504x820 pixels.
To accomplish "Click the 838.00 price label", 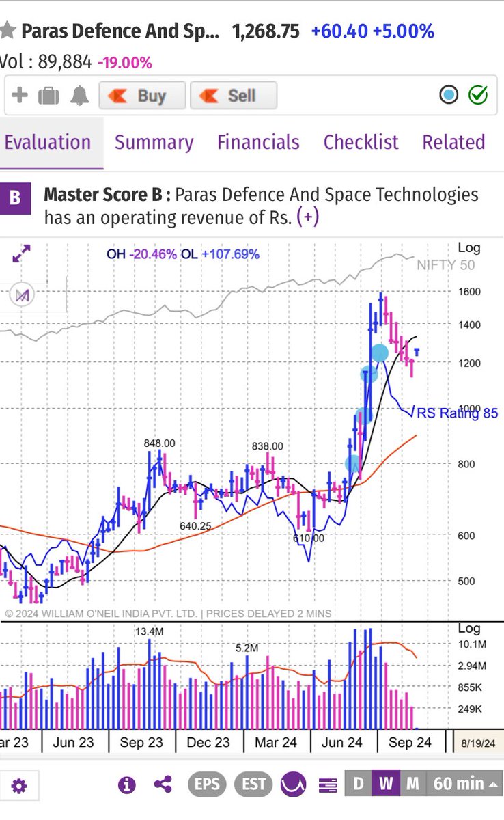I will point(267,446).
